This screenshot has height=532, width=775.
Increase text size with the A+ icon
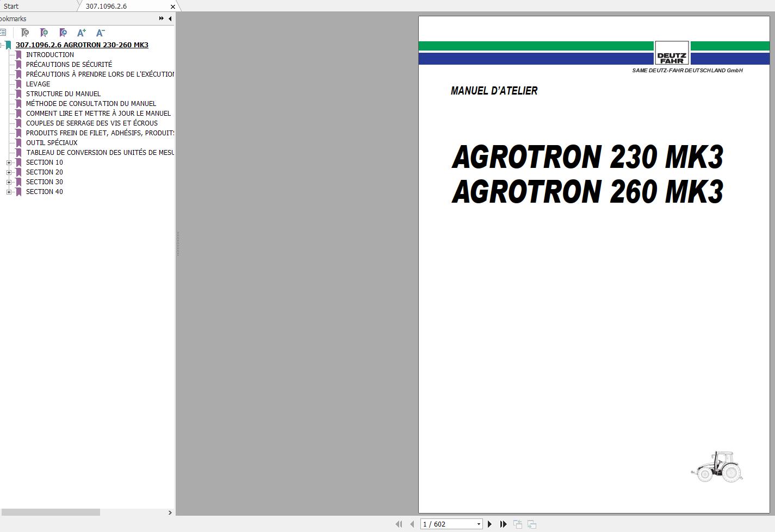coord(82,33)
